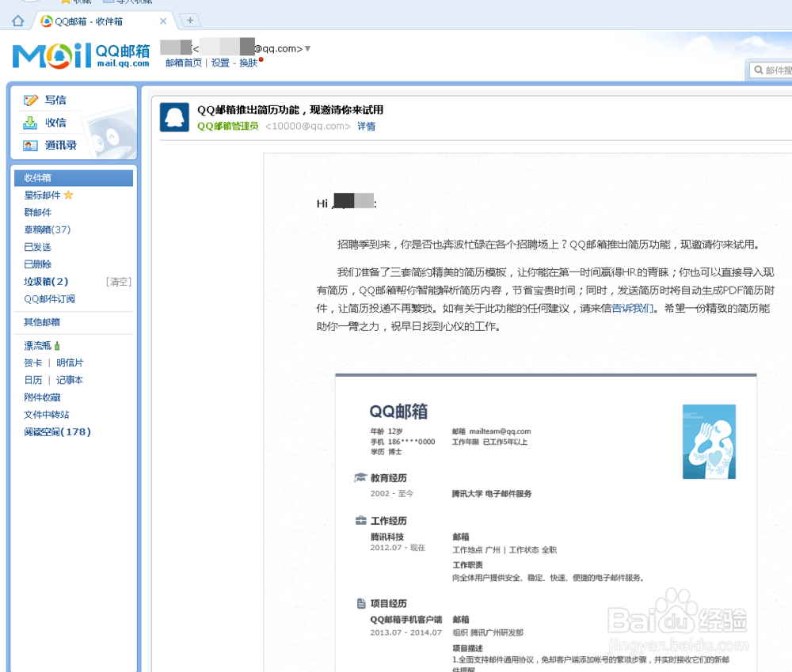The image size is (792, 672).
Task: Click the sender avatar icon
Action: (x=174, y=117)
